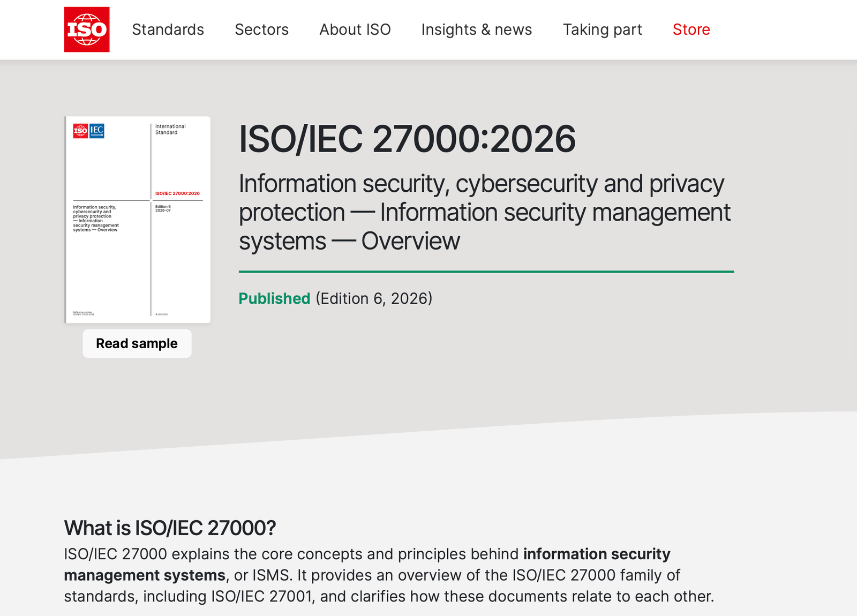Click the 'What is ISO/IEC 27000?' heading
The height and width of the screenshot is (616, 857).
(x=170, y=528)
